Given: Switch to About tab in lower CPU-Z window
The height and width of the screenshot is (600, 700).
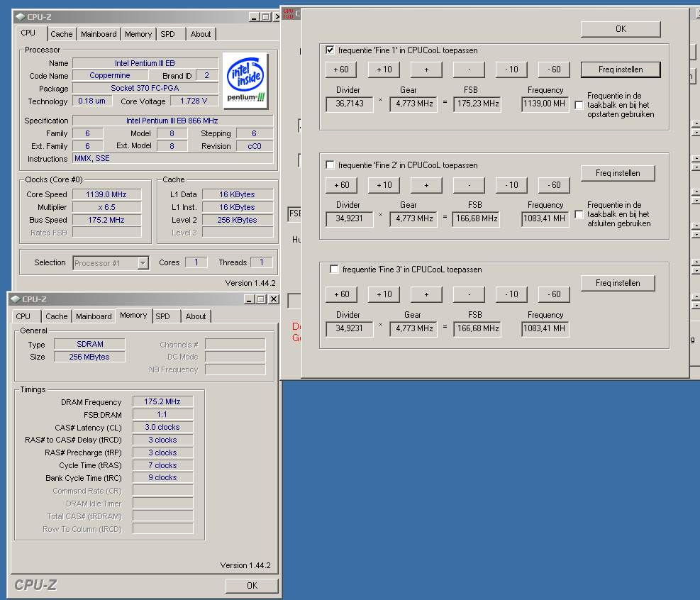Looking at the screenshot, I should tap(196, 316).
